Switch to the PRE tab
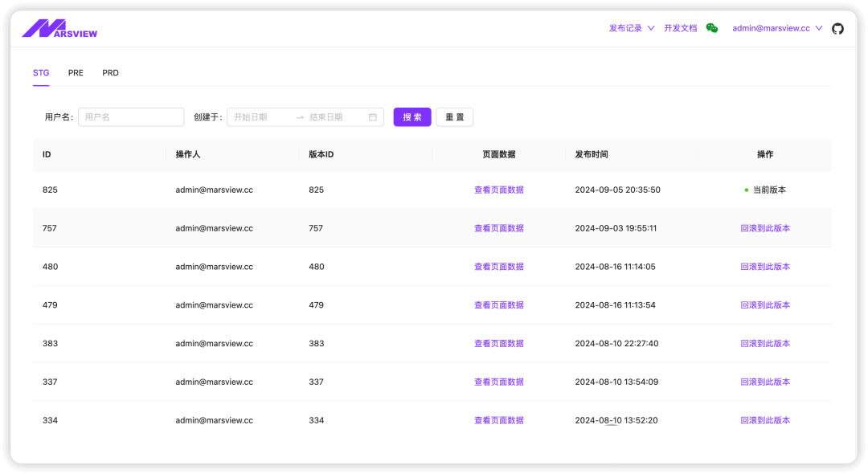 click(x=76, y=73)
